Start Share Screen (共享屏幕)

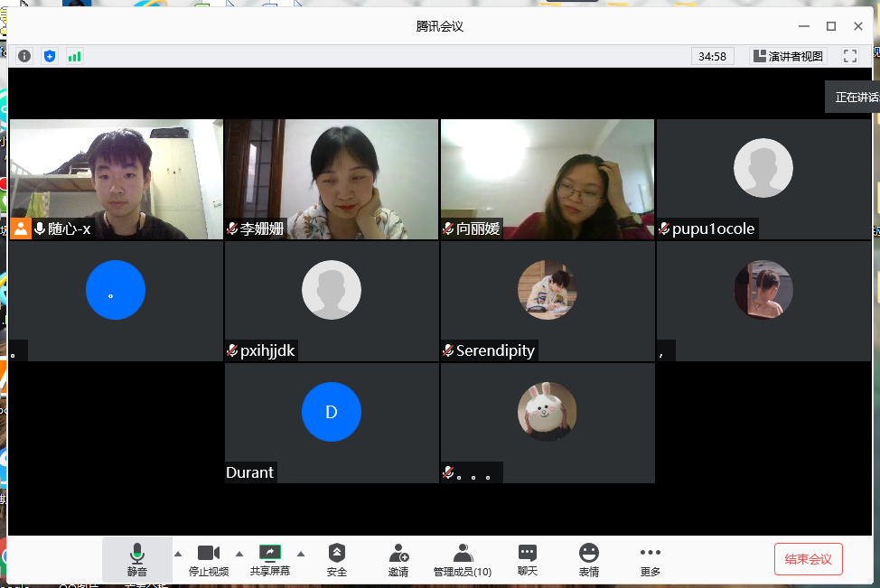(270, 560)
